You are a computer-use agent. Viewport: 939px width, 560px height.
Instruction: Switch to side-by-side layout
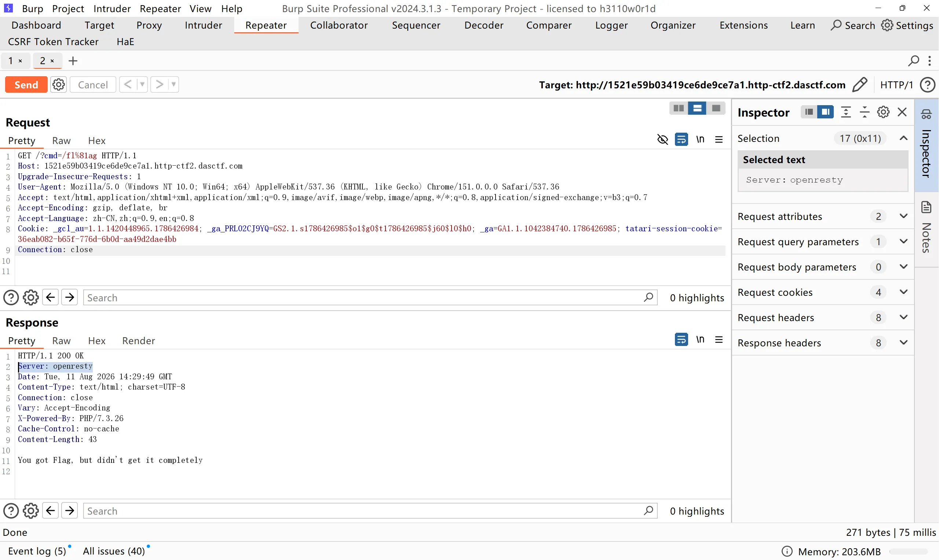(679, 108)
